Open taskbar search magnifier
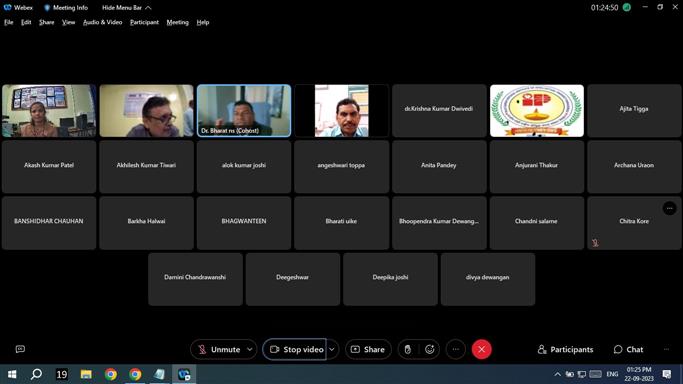The width and height of the screenshot is (683, 384). (x=37, y=374)
